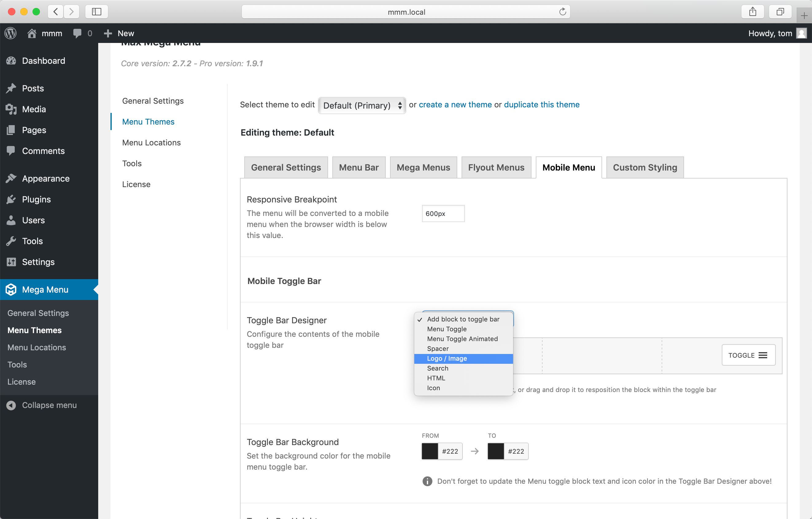Switch to the General Settings theme tab

coord(286,167)
